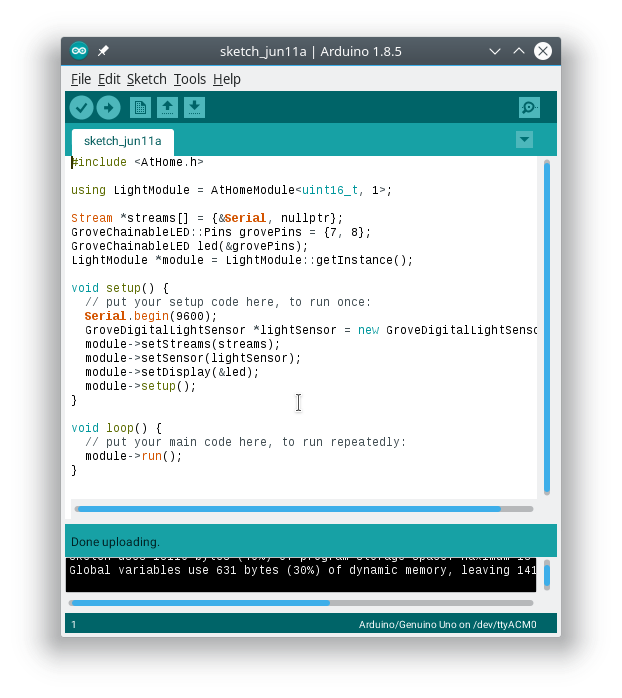Click the 'Serial.begin(9600);' line
The image size is (622, 698).
(150, 316)
